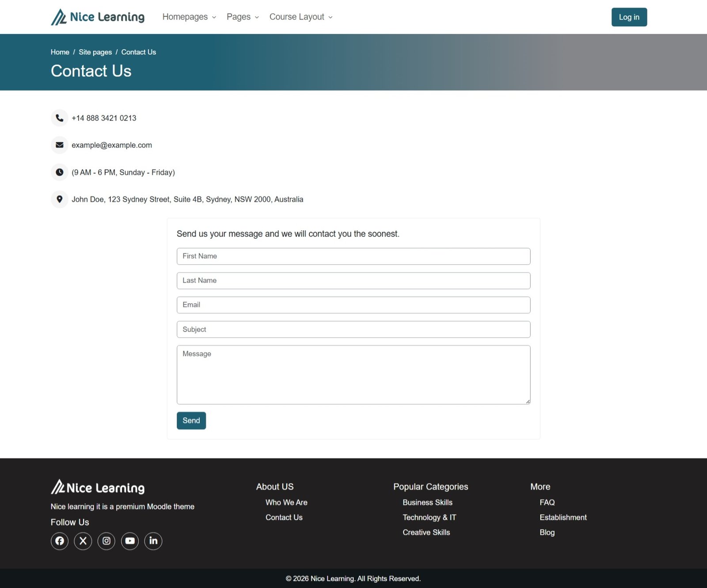Image resolution: width=707 pixels, height=588 pixels.
Task: Submit the form with Send button
Action: [191, 420]
